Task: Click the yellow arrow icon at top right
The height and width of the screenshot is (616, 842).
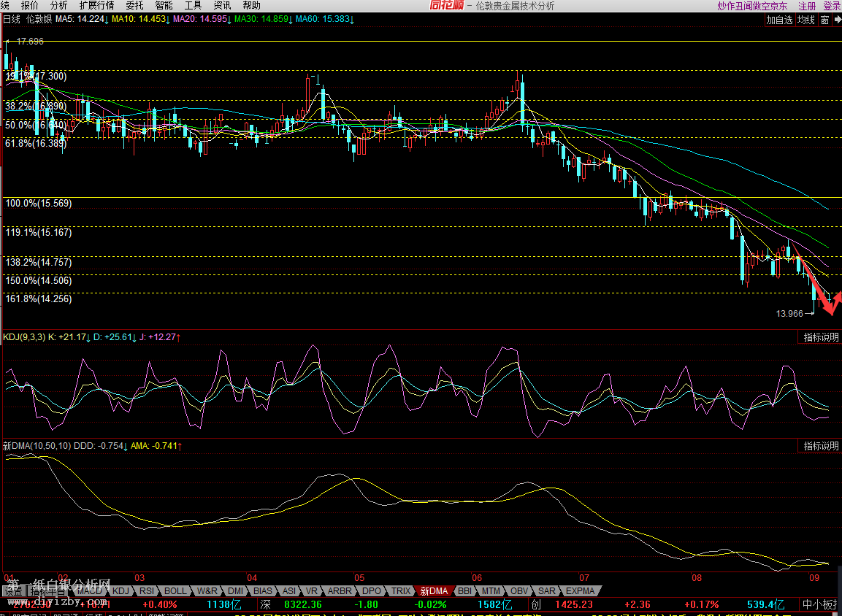Action: coord(836,20)
